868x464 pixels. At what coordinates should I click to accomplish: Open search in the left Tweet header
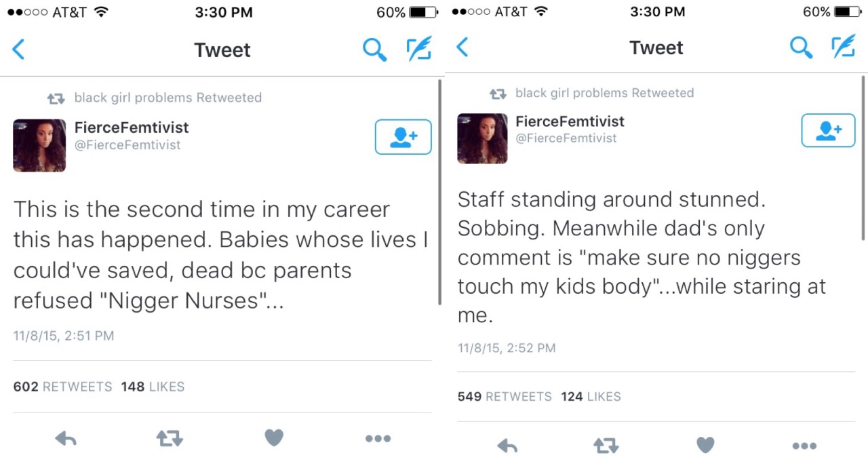click(374, 50)
